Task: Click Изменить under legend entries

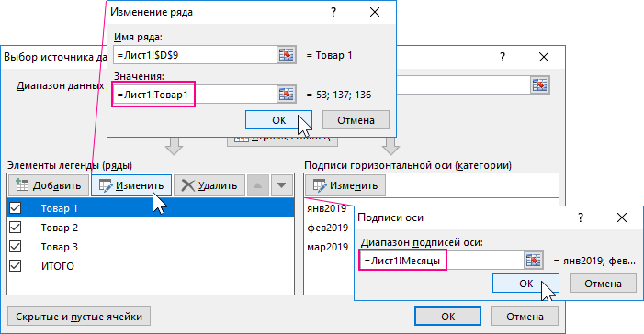Action: tap(131, 185)
